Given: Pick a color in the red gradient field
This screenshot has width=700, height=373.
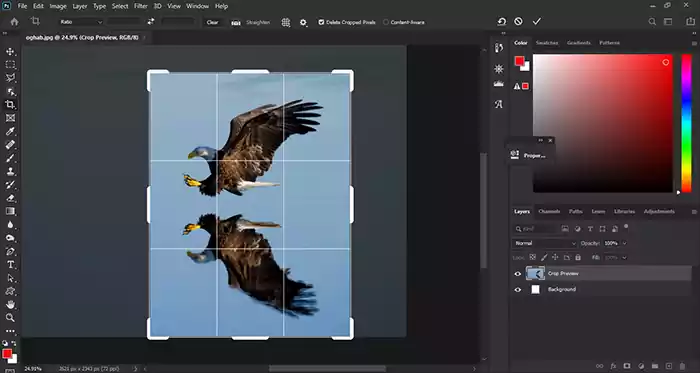Looking at the screenshot, I should 603,124.
